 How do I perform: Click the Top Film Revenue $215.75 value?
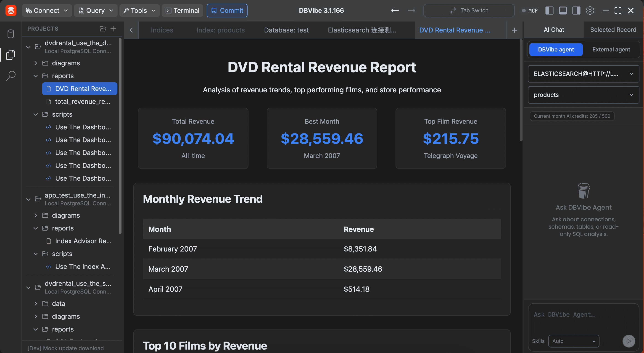coord(451,139)
